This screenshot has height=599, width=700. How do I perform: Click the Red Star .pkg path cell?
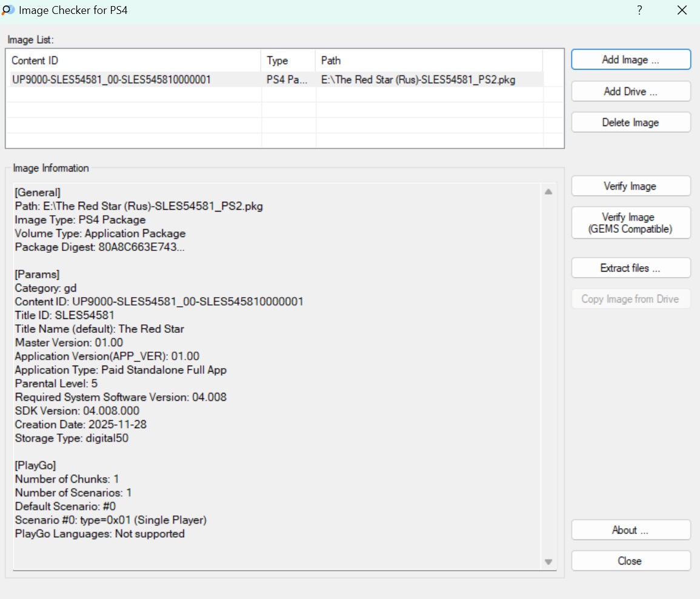[418, 79]
